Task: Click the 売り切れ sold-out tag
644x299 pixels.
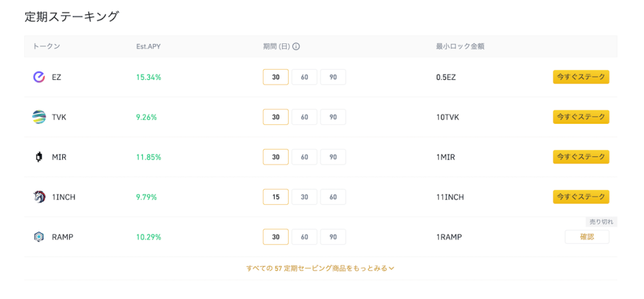Action: [x=601, y=222]
